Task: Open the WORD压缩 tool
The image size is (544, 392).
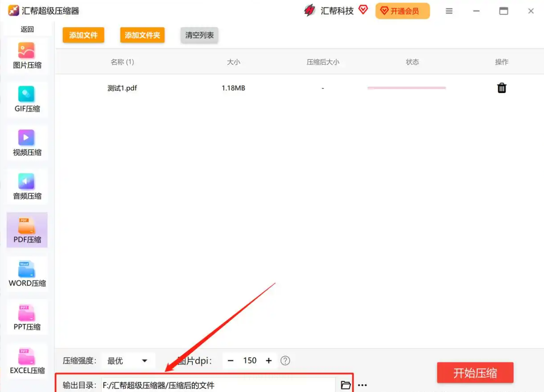Action: 27,274
